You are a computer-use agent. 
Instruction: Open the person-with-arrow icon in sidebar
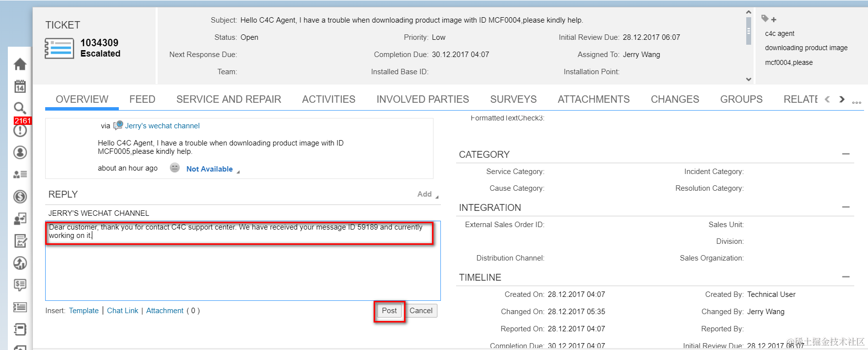click(20, 219)
